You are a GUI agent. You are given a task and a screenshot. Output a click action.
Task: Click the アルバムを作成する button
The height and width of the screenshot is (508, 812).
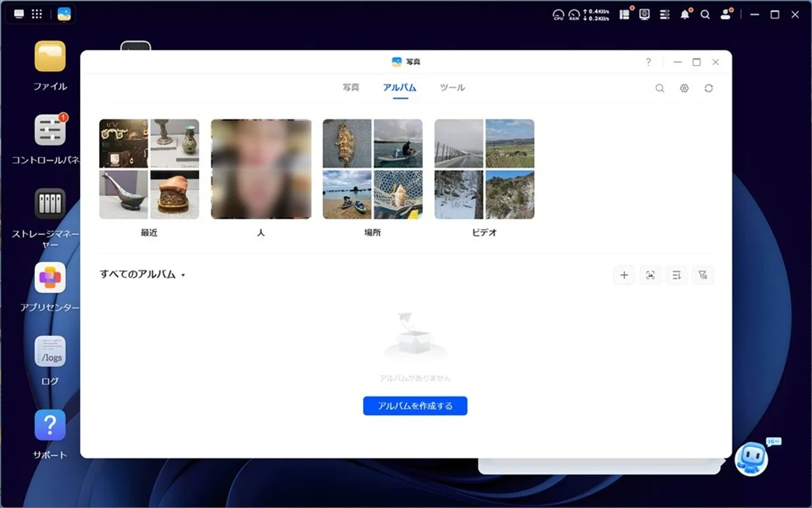415,406
